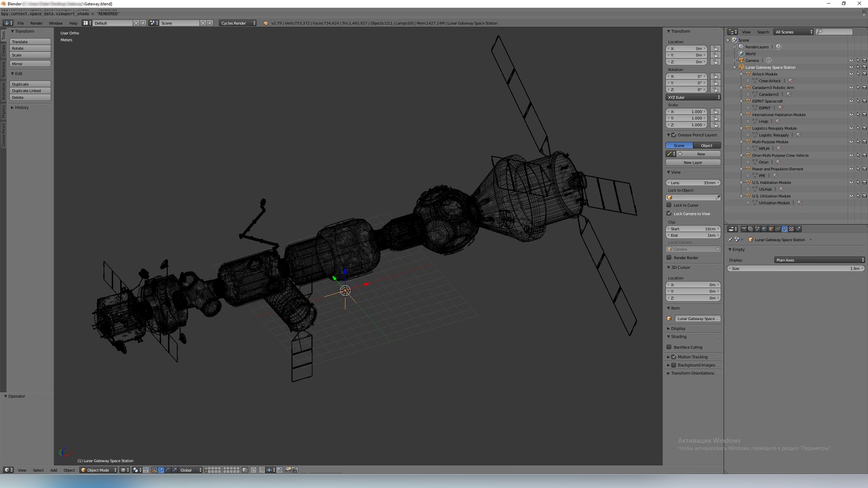The image size is (868, 488).
Task: Toggle snap magnet icon in viewport header
Action: point(262,470)
